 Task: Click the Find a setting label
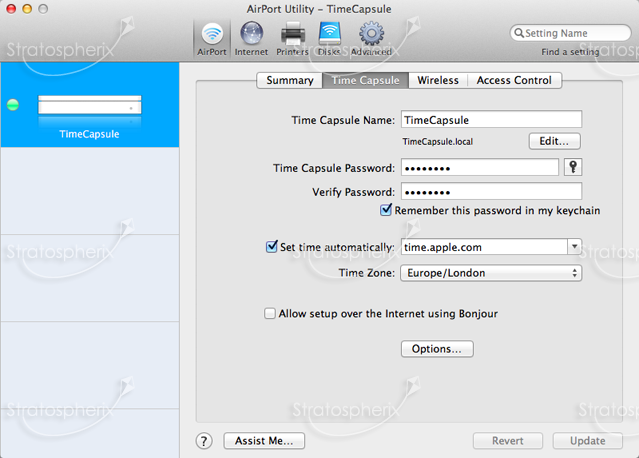coord(570,52)
